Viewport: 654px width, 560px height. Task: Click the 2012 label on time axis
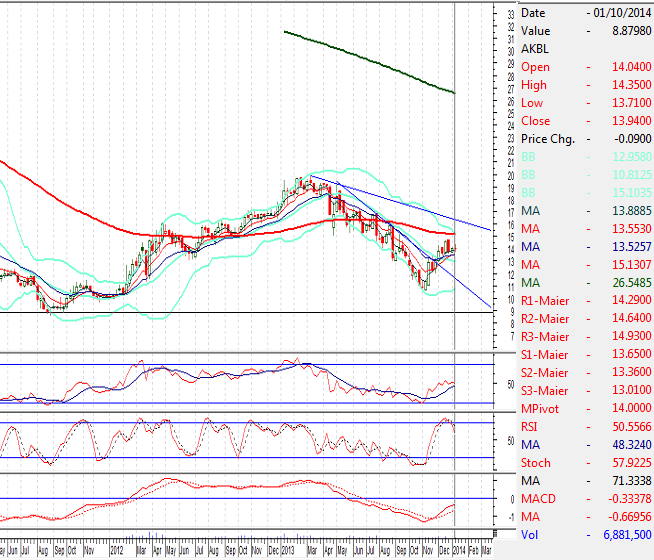coord(117,550)
